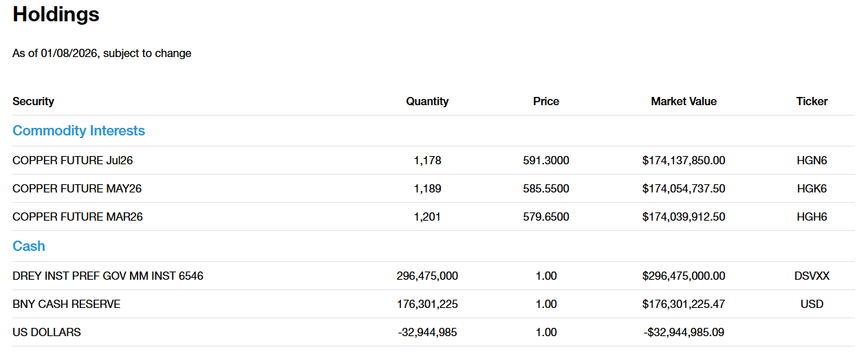Click the DSVXX ticker symbol

click(812, 276)
